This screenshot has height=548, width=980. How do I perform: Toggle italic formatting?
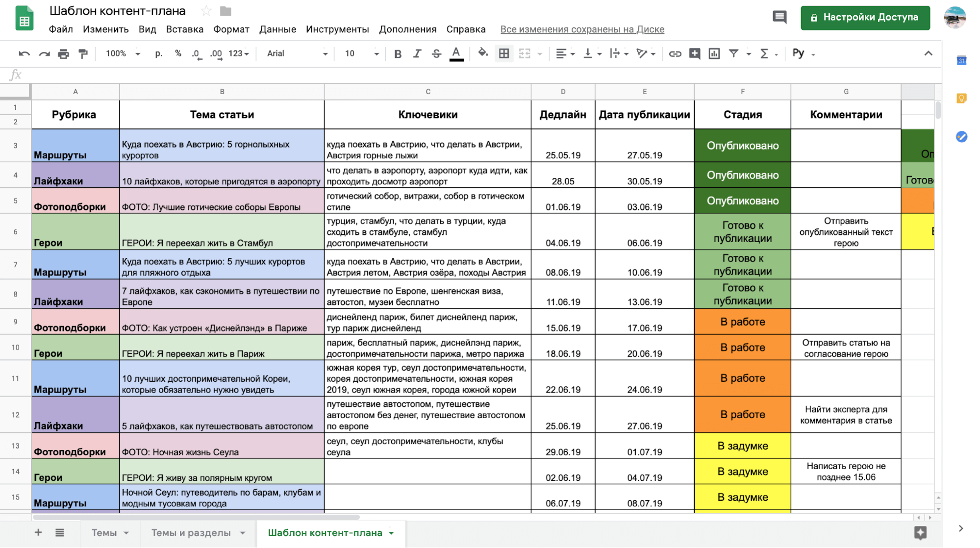pos(417,53)
